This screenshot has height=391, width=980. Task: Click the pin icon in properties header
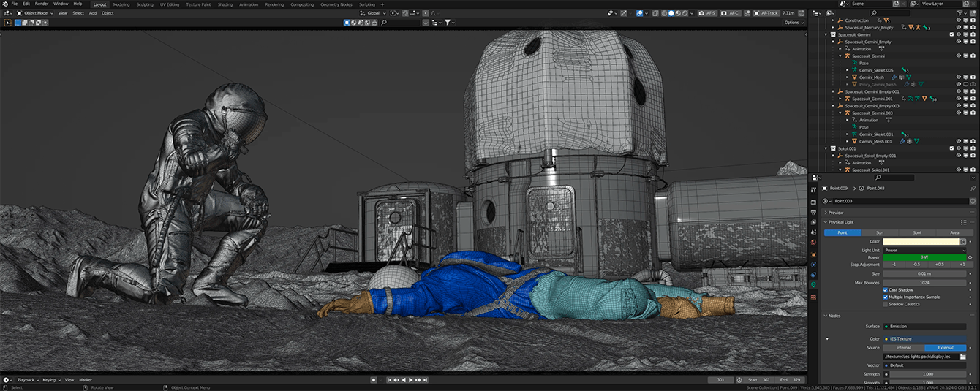click(x=972, y=188)
